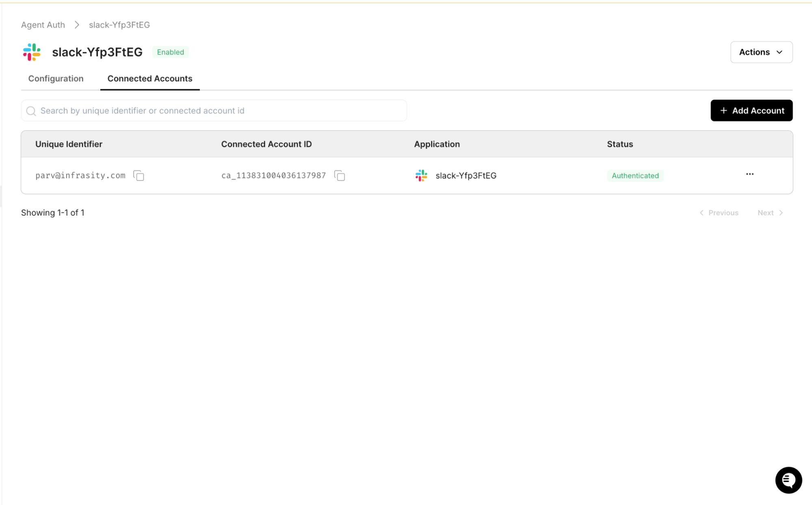Go to the Agent Auth breadcrumb link
The width and height of the screenshot is (812, 505).
point(43,25)
